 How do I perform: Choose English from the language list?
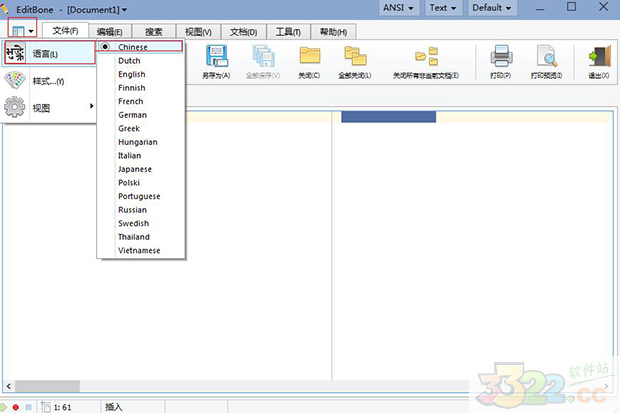141,74
